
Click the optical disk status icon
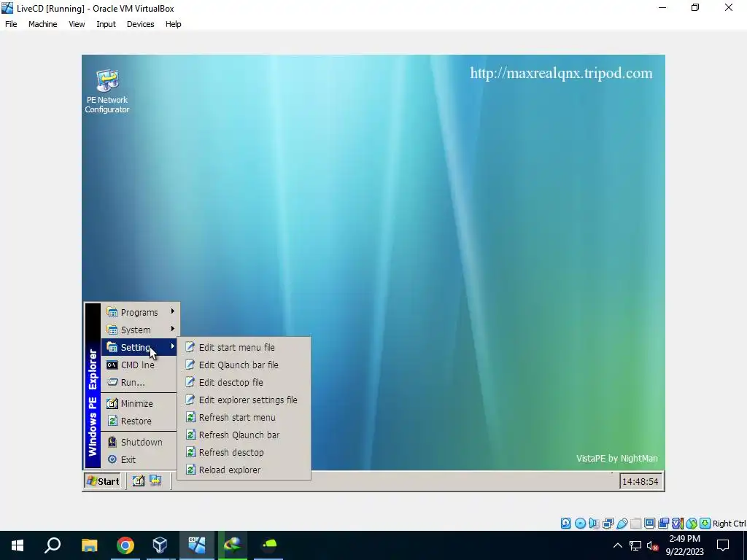coord(580,524)
